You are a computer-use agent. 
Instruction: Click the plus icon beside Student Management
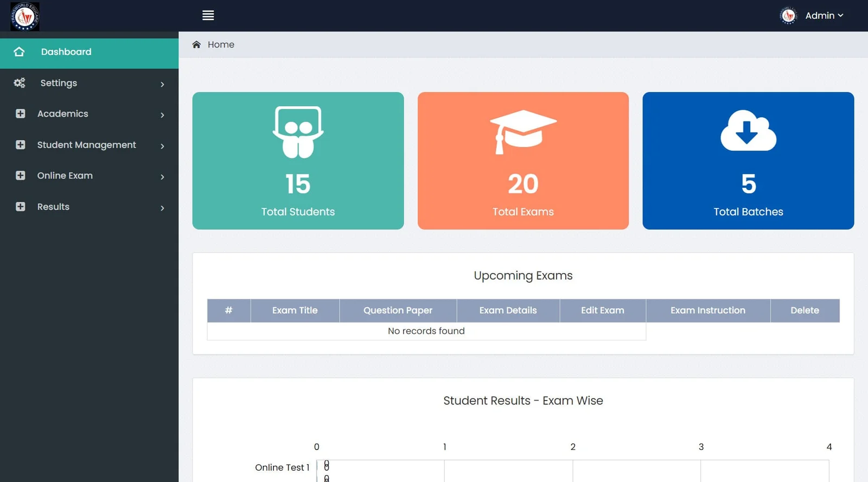click(x=21, y=145)
